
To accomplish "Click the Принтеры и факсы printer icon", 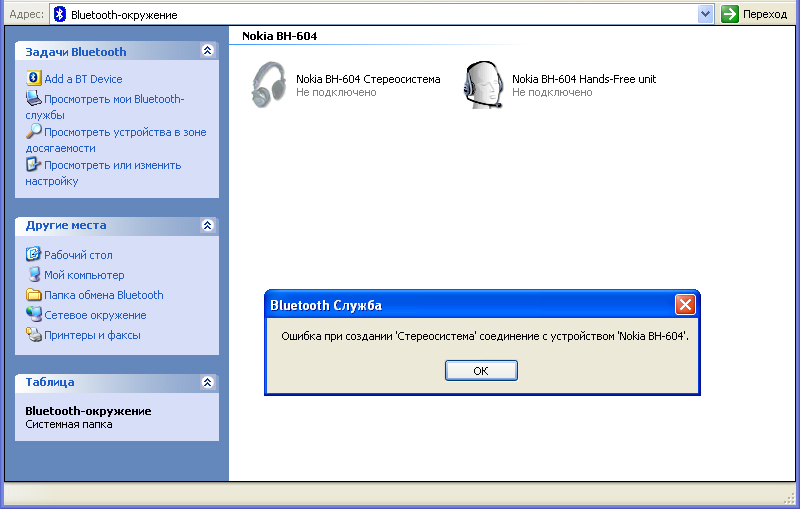I will coord(34,334).
